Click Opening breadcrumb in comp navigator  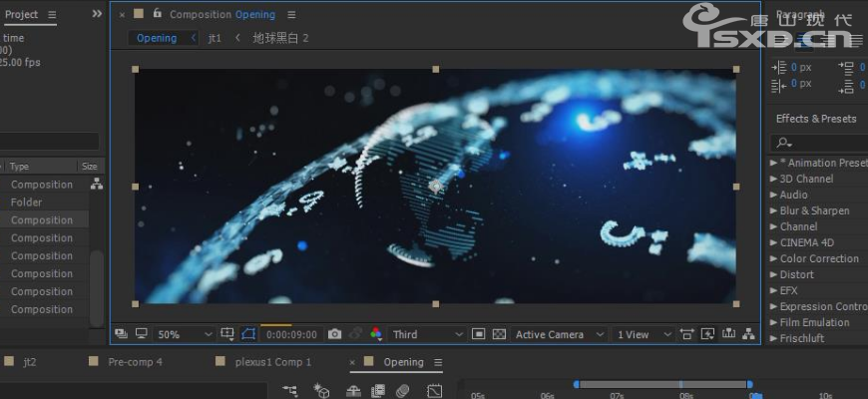(157, 38)
